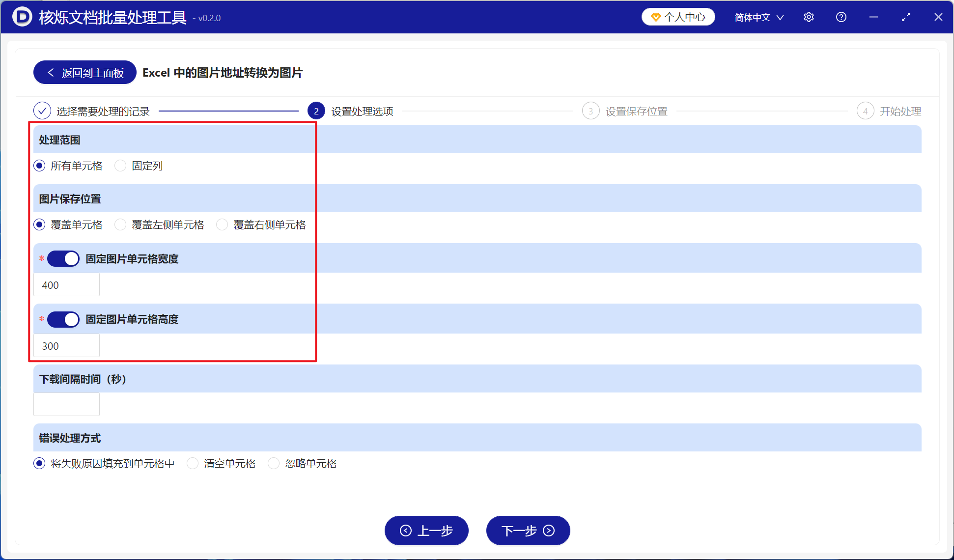Choose 覆盖右侧单元格 radio option
Screen dimensions: 954x560
[x=222, y=224]
